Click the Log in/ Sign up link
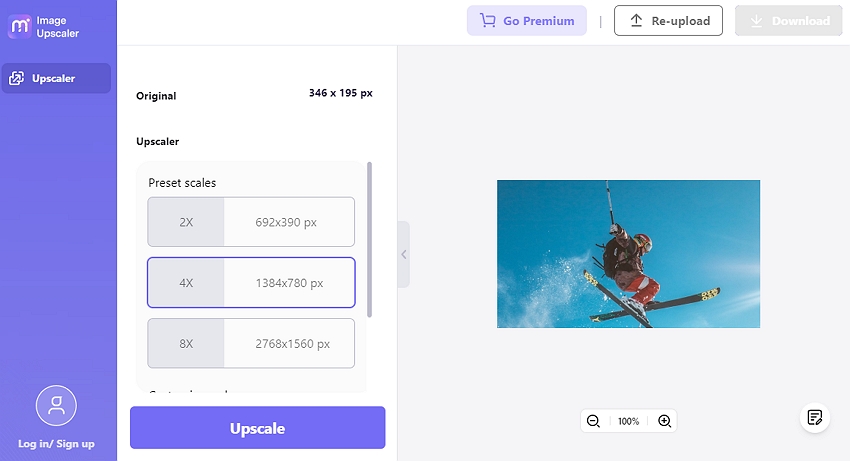Viewport: 850px width, 461px height. [56, 444]
